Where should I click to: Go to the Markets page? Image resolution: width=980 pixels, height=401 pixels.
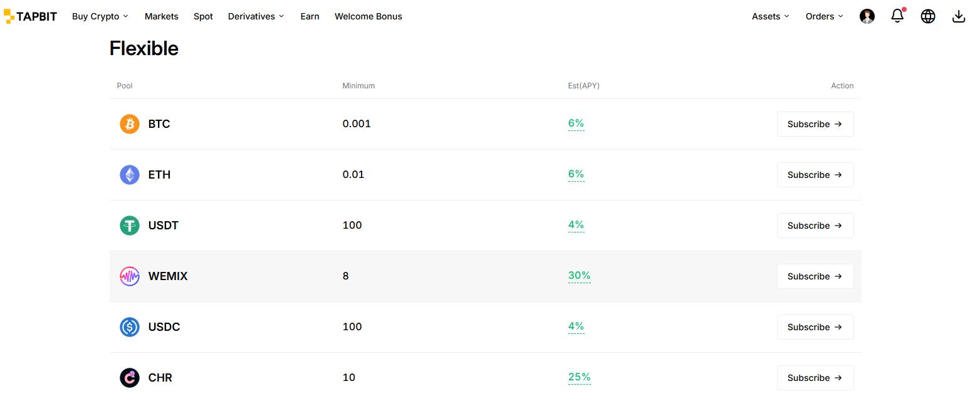(x=162, y=16)
